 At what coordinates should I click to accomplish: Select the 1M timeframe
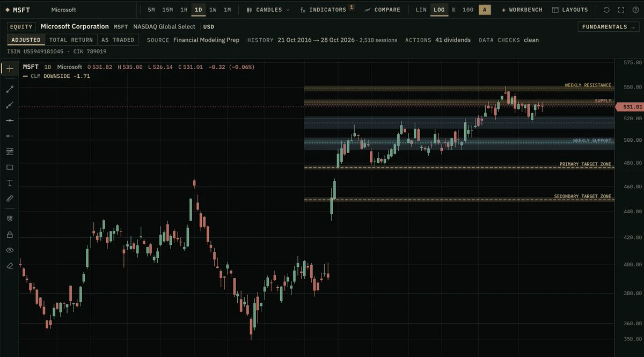click(x=228, y=10)
